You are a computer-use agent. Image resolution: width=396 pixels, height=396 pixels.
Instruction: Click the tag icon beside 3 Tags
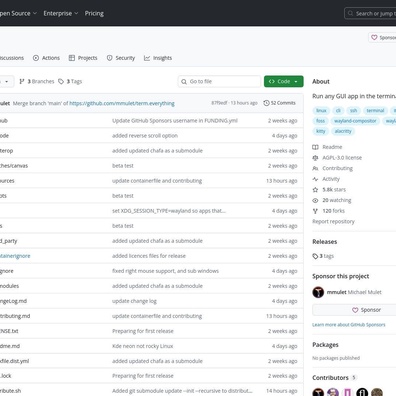point(61,81)
